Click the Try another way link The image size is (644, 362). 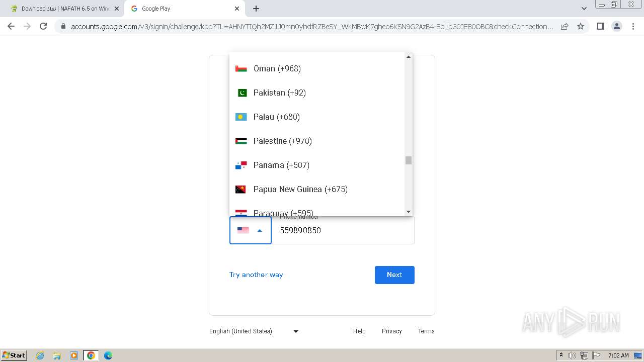click(x=256, y=275)
